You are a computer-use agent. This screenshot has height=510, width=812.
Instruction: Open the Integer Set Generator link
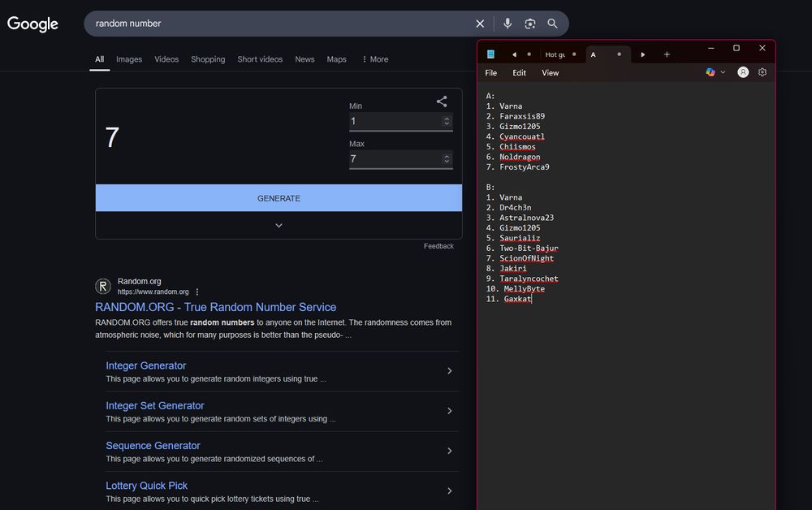click(155, 406)
